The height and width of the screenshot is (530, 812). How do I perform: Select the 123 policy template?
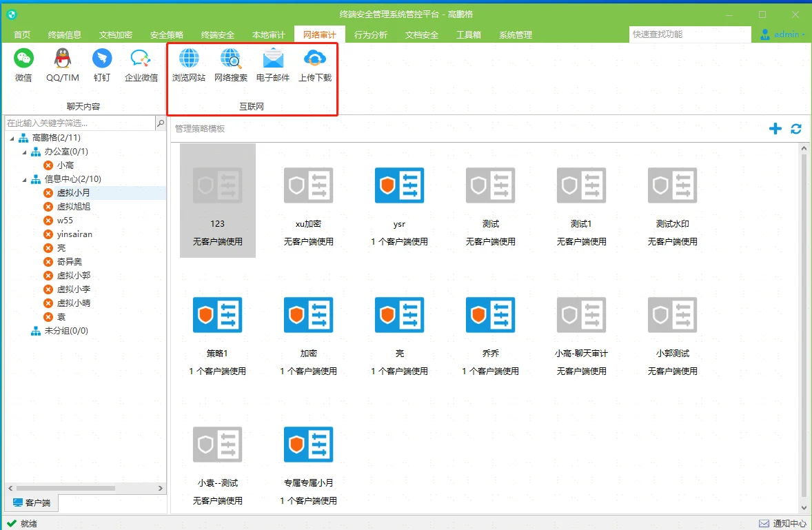pos(218,201)
